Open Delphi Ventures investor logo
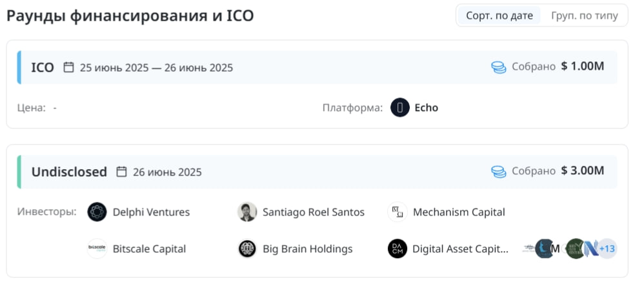Image resolution: width=644 pixels, height=282 pixels. [97, 212]
